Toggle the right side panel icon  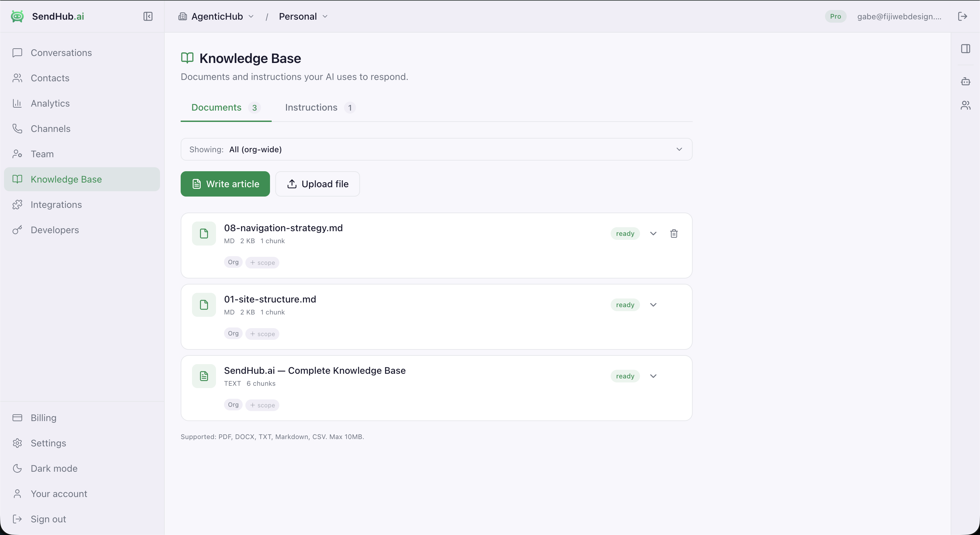tap(965, 49)
